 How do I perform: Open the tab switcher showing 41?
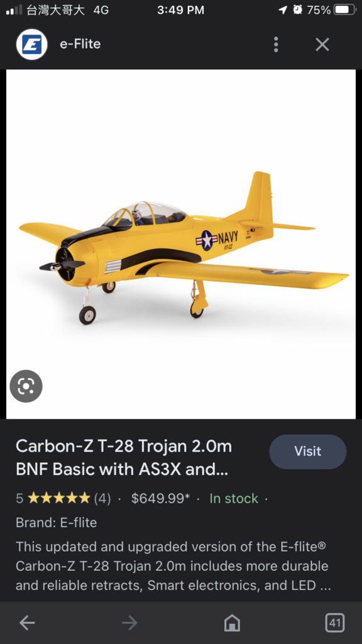pos(335,623)
